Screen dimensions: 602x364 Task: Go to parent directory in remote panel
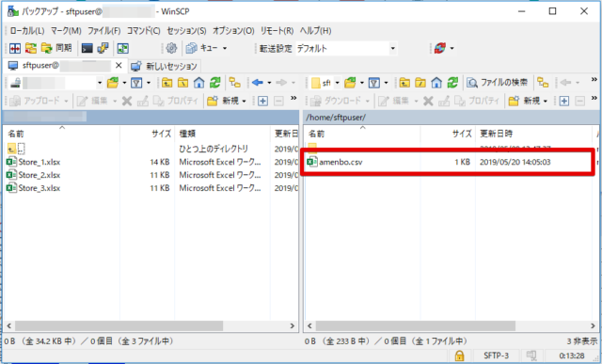404,83
